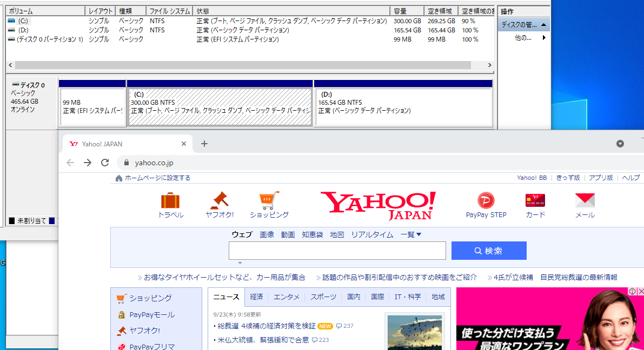Screen dimensions: 644x350
Task: Click the comment count 237 icon
Action: point(339,326)
